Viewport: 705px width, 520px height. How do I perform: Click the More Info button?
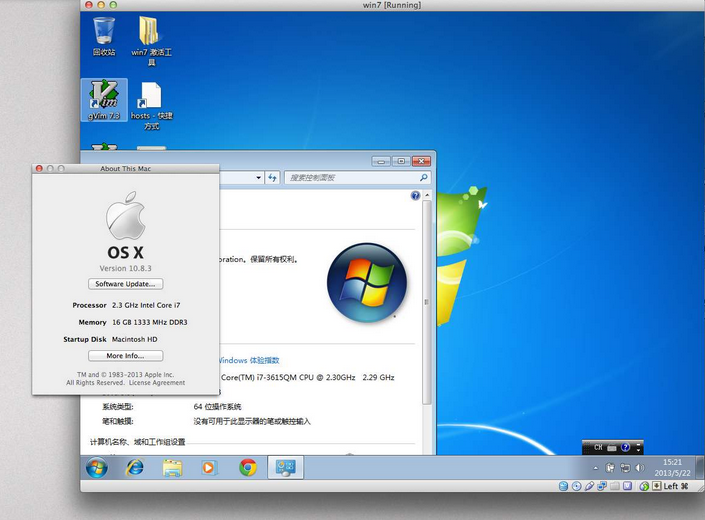pos(125,355)
